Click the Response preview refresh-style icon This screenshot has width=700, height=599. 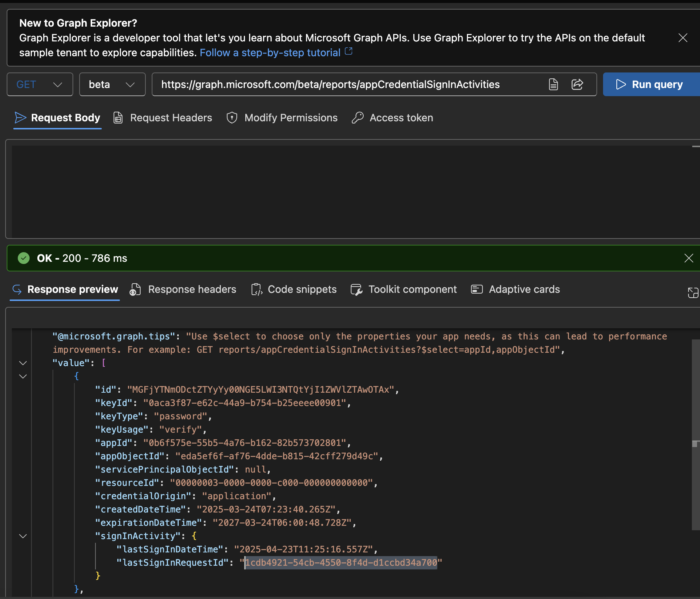(17, 290)
